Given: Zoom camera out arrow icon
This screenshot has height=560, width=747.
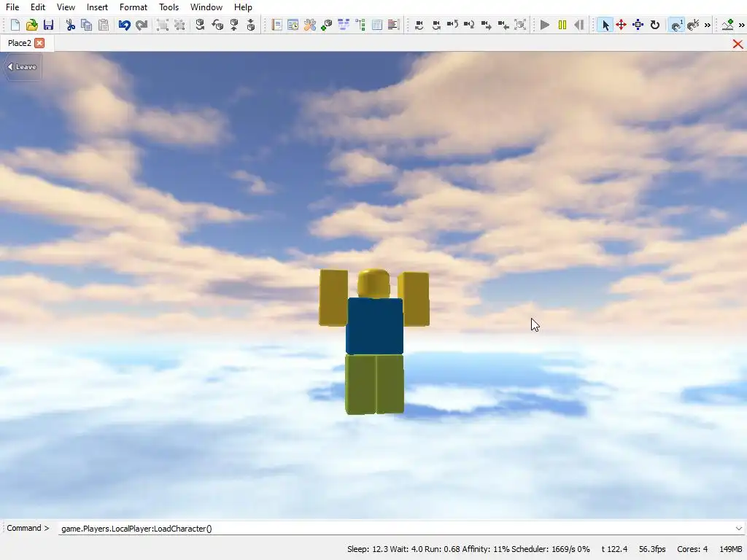Looking at the screenshot, I should 503,26.
